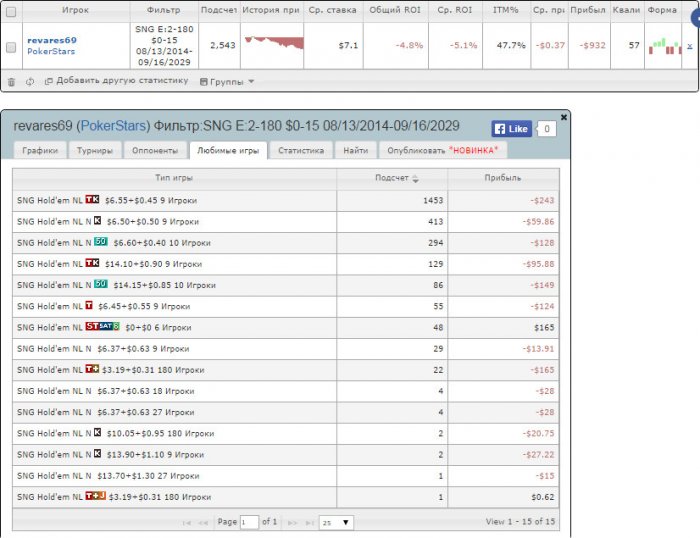This screenshot has height=538, width=700.
Task: Click the history profit graph thumbnail
Action: [272, 43]
